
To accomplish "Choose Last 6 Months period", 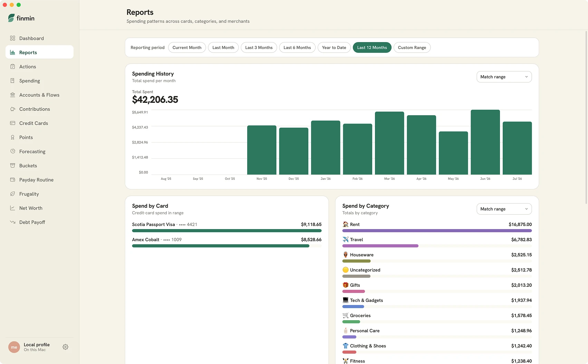I will 297,48.
